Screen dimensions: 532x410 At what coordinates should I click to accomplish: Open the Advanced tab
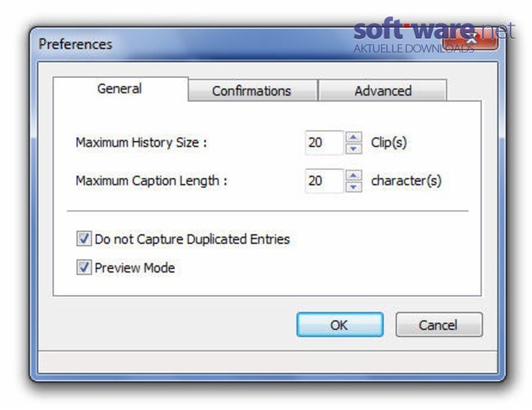pyautogui.click(x=383, y=91)
